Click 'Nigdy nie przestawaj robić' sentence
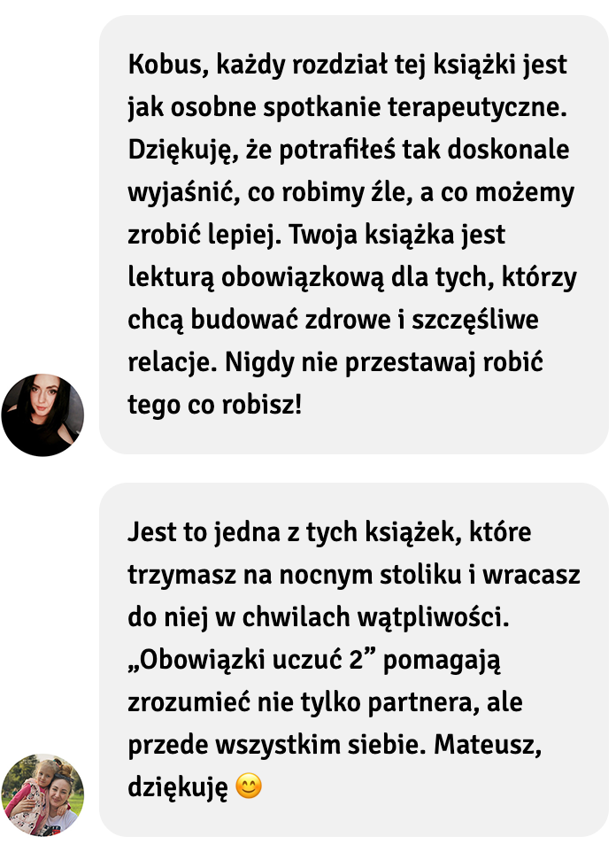The width and height of the screenshot is (616, 852). tap(383, 362)
